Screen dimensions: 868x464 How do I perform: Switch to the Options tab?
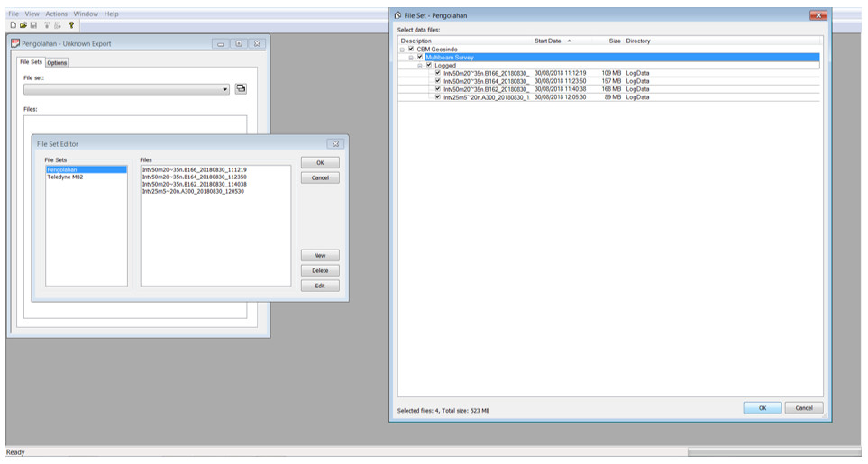[57, 63]
